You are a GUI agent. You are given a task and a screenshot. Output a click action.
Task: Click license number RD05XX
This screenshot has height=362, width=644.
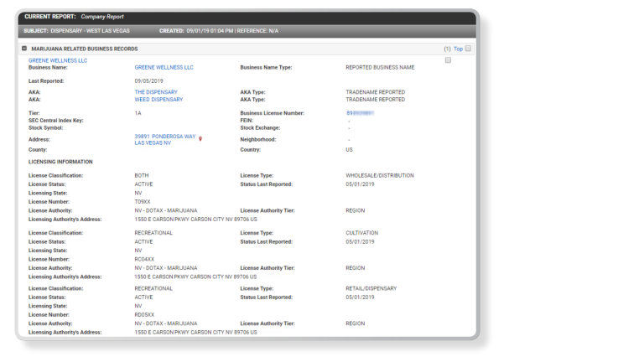point(145,314)
